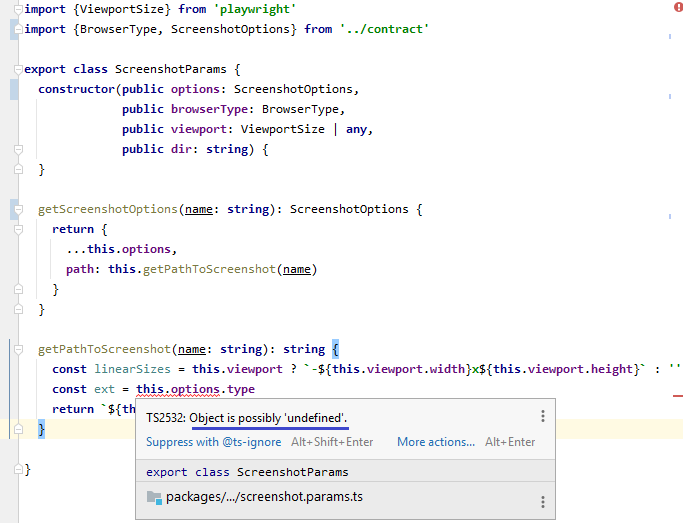The height and width of the screenshot is (523, 683).
Task: Click 'browserType' constructor parameter
Action: click(210, 109)
